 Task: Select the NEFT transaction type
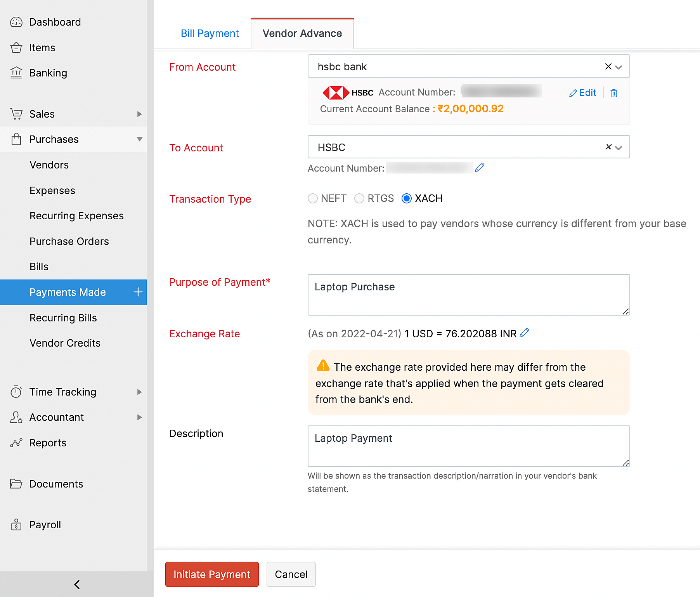[x=313, y=199]
